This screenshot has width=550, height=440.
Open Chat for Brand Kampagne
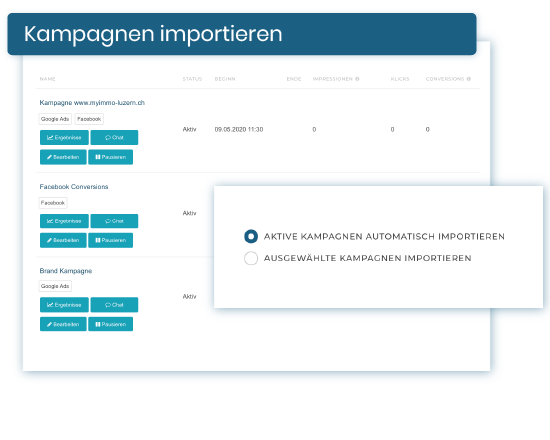click(114, 305)
